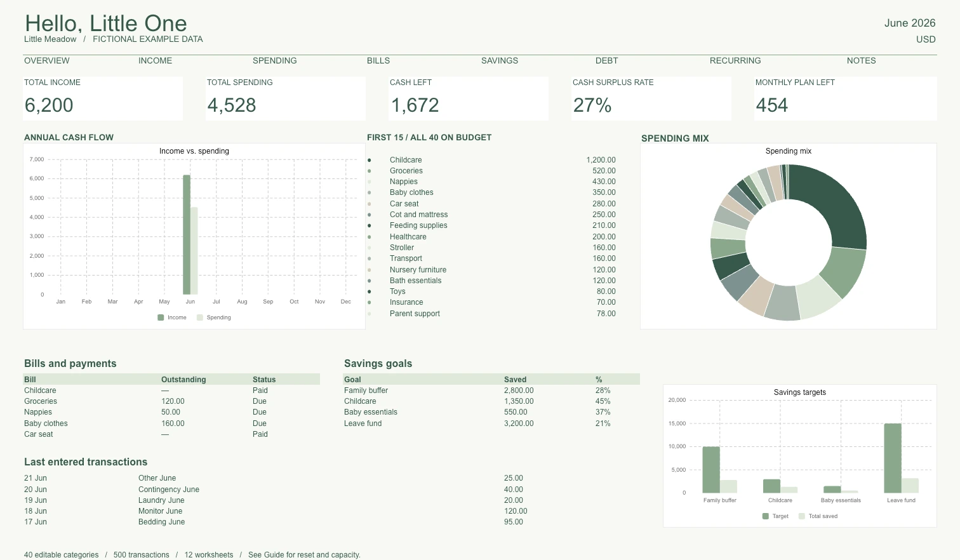
Task: Click the Groceries outstanding 120.00 cell
Action: [x=173, y=401]
